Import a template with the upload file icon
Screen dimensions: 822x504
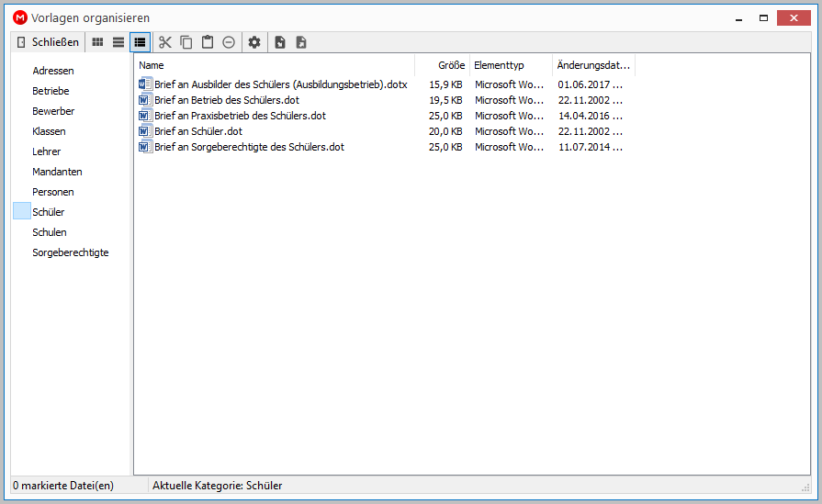[280, 42]
